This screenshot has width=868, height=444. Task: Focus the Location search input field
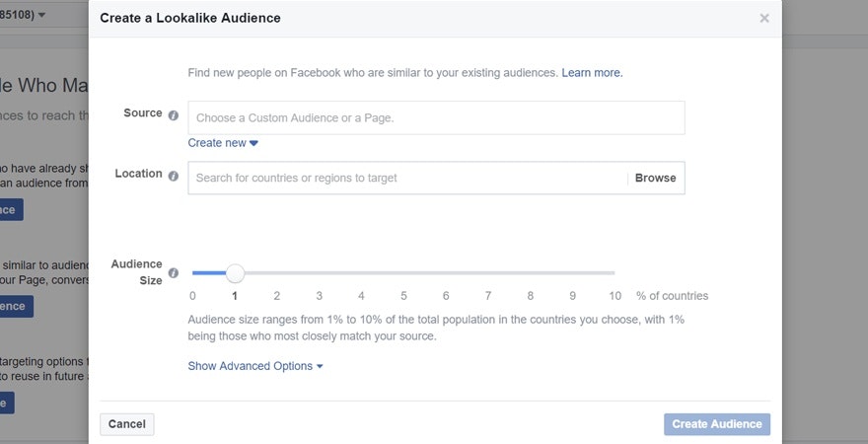(x=406, y=179)
